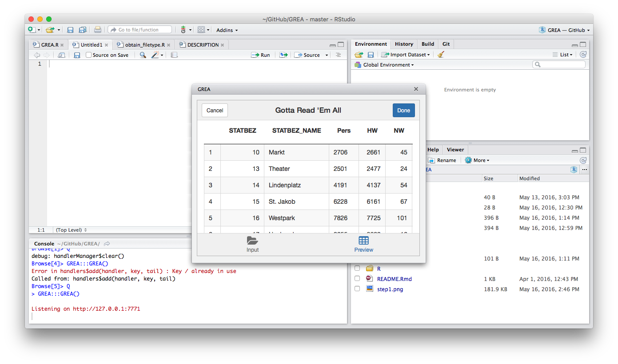This screenshot has height=364, width=618.
Task: Click the Print icon in main toolbar
Action: tap(98, 30)
